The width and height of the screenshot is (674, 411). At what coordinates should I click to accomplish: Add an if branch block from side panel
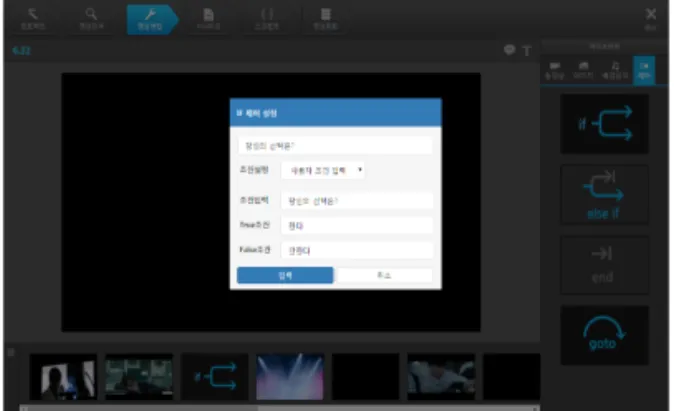click(604, 124)
